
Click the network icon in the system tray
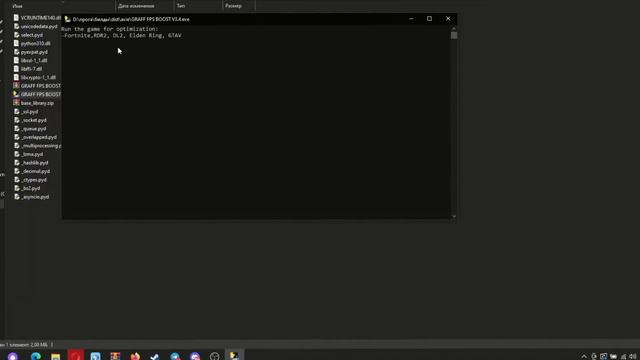(x=623, y=356)
